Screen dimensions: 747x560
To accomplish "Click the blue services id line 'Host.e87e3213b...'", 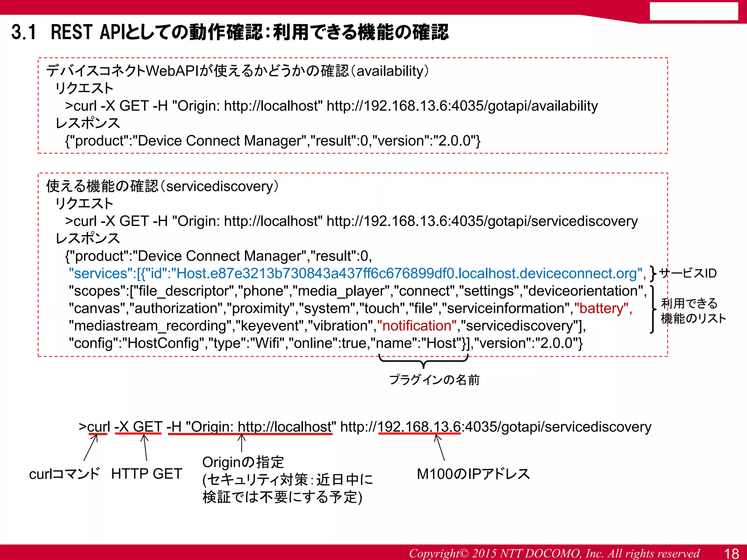I will (357, 273).
